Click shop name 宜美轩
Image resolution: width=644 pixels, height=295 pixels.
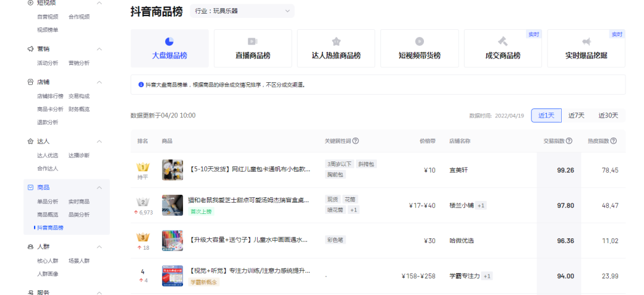pos(459,170)
